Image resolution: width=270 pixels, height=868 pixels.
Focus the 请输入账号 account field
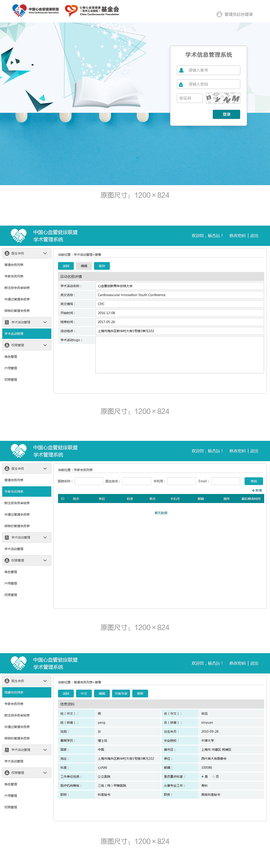pyautogui.click(x=208, y=70)
